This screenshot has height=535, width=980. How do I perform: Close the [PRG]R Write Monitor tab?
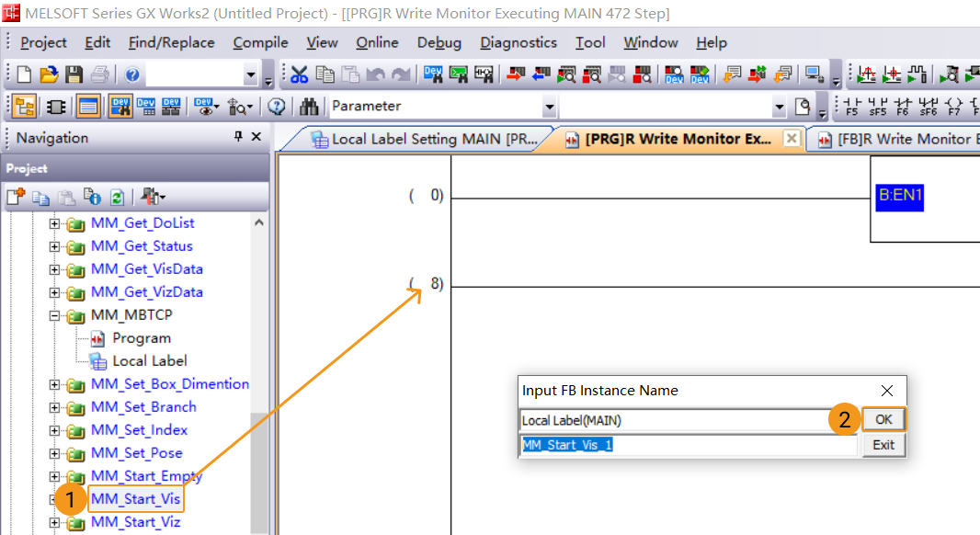click(792, 138)
